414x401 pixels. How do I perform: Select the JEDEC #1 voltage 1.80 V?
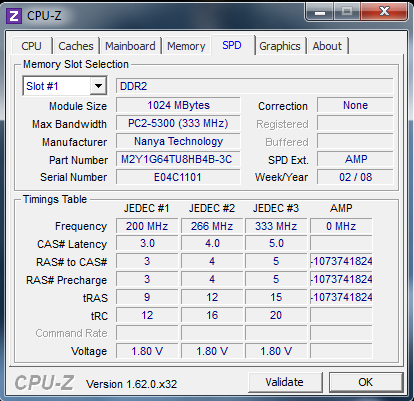[x=147, y=351]
